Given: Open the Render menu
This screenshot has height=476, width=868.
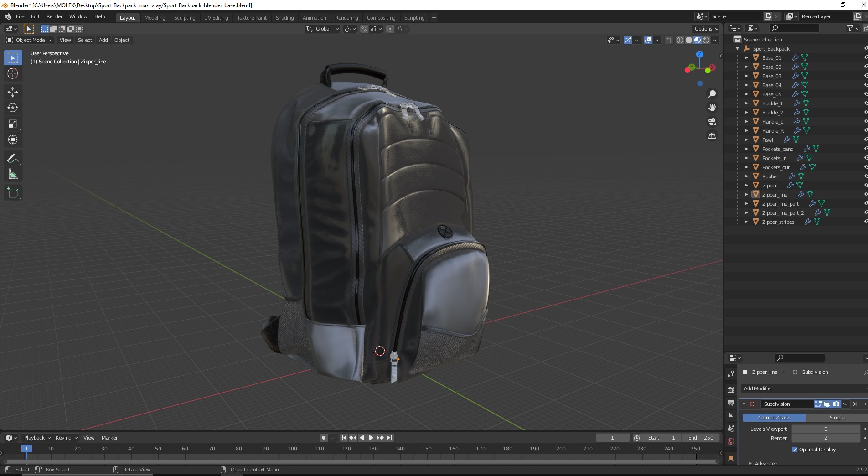Looking at the screenshot, I should coord(54,16).
